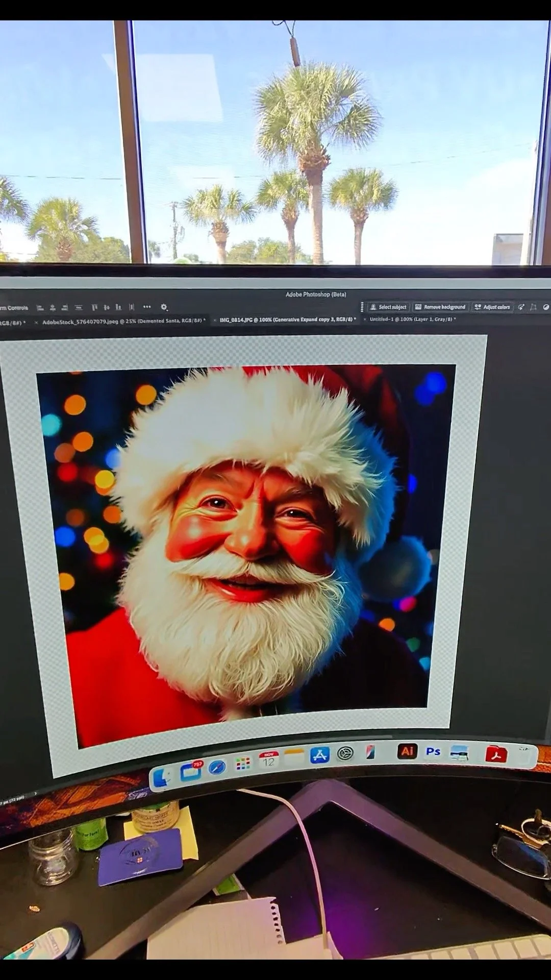551x980 pixels.
Task: Open Safari from the Dock
Action: 217,767
